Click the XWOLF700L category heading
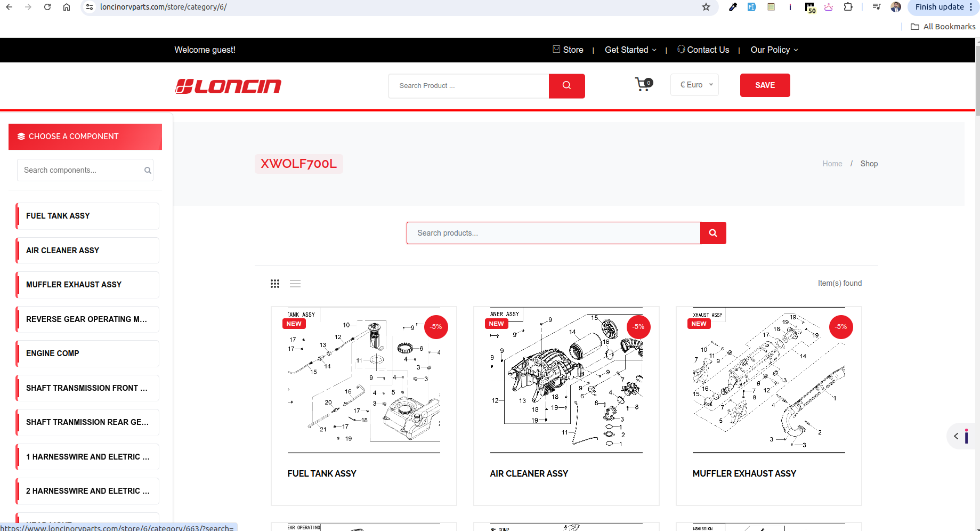Image resolution: width=980 pixels, height=531 pixels. [x=298, y=164]
